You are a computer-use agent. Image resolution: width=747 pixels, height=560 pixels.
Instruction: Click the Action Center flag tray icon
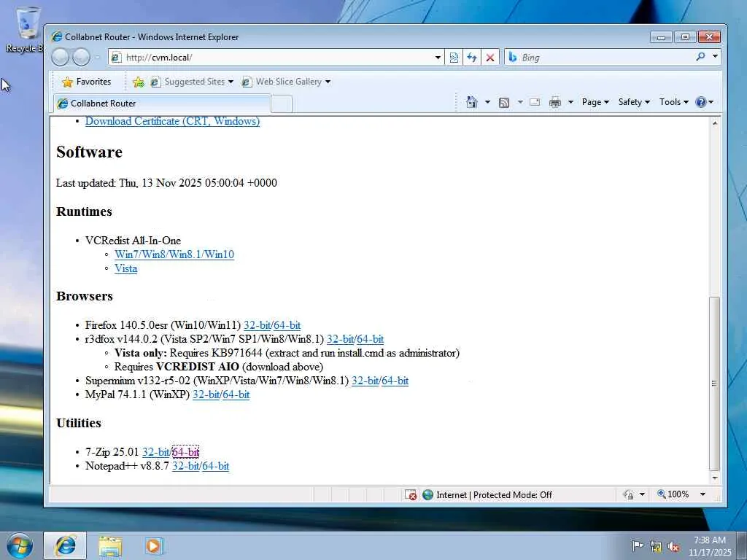pos(638,546)
